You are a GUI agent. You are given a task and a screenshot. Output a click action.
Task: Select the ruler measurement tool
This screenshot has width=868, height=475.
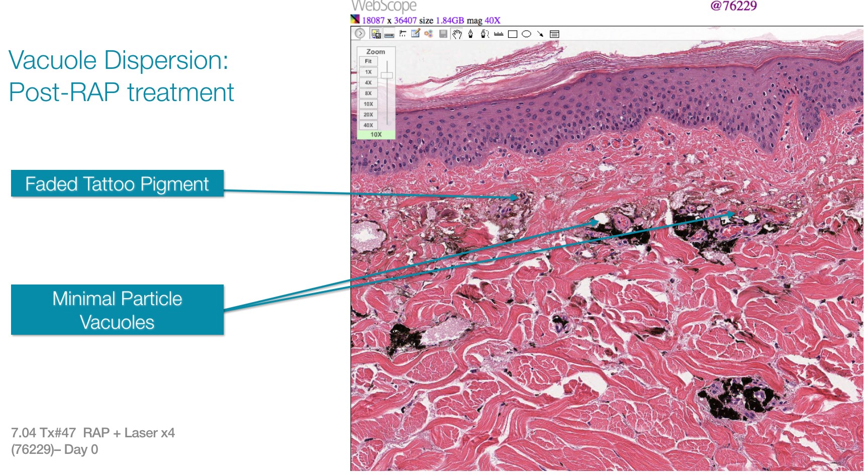(499, 34)
